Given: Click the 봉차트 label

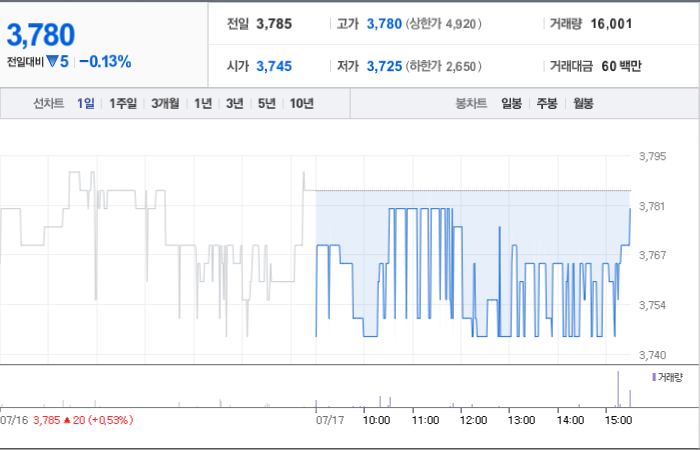Looking at the screenshot, I should tap(471, 104).
